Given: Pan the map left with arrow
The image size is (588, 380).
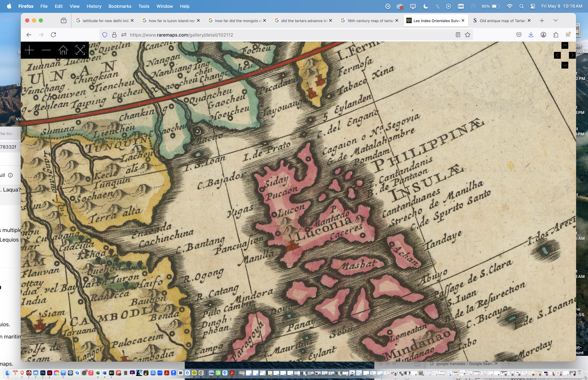Looking at the screenshot, I should 557,55.
